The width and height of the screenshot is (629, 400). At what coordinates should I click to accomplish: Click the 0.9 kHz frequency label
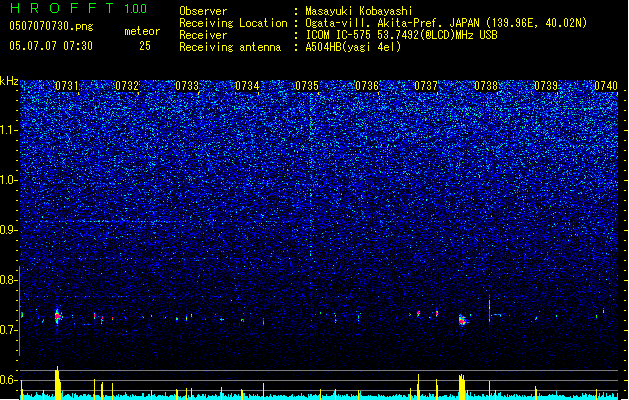point(8,230)
